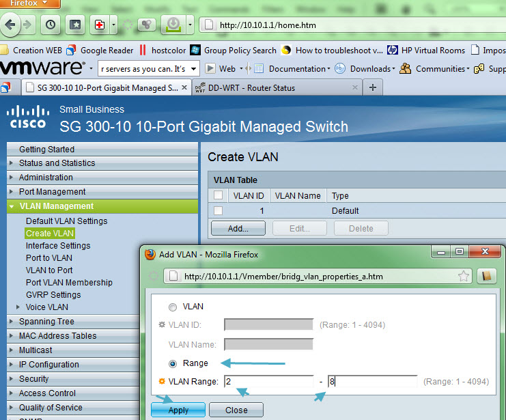The image size is (506, 420).
Task: Click the vmware toolbar logo
Action: 42,68
